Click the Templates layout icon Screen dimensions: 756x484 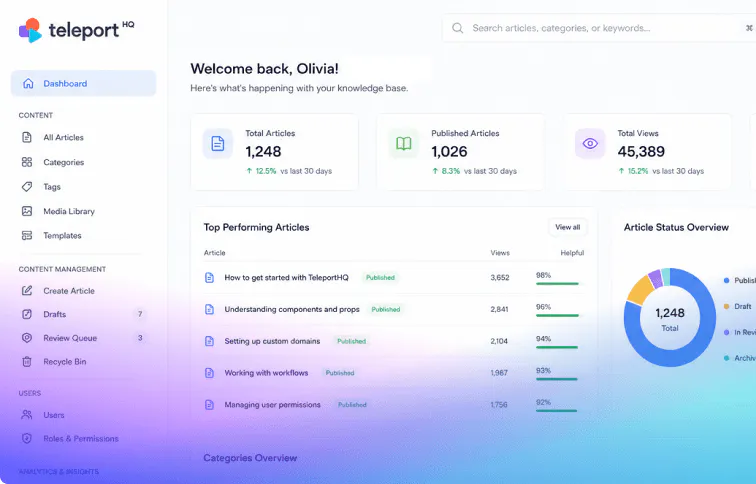(x=27, y=235)
